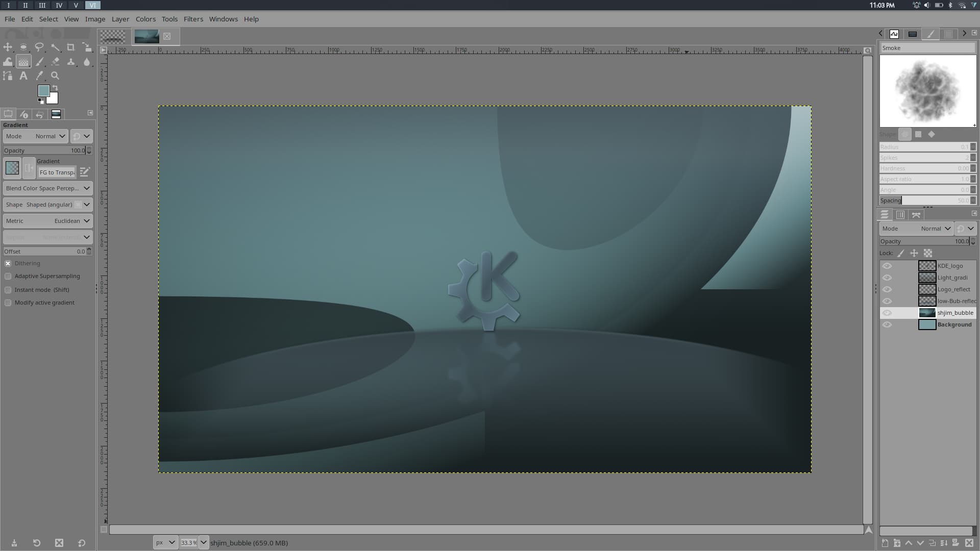Select the Paintbrush tool

39,62
